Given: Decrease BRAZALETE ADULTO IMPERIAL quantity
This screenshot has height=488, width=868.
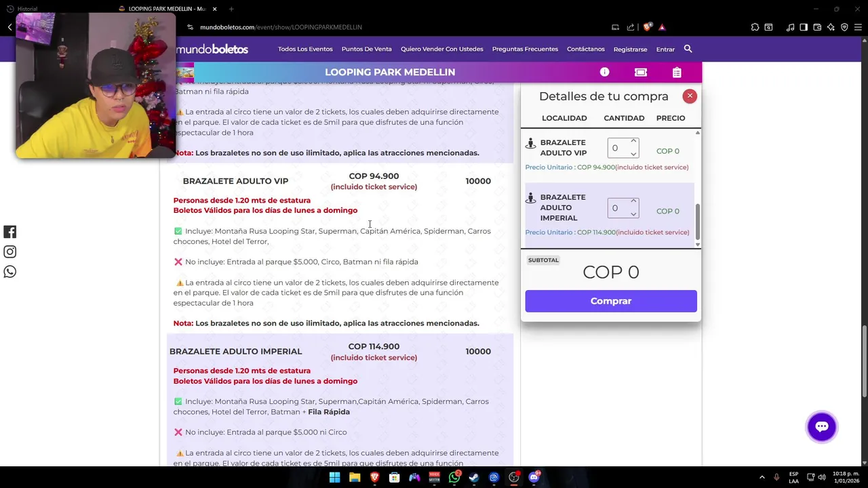Looking at the screenshot, I should pyautogui.click(x=633, y=214).
